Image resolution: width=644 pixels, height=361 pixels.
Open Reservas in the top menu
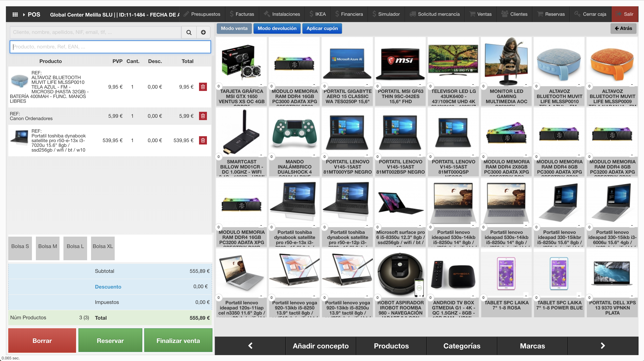coord(551,14)
